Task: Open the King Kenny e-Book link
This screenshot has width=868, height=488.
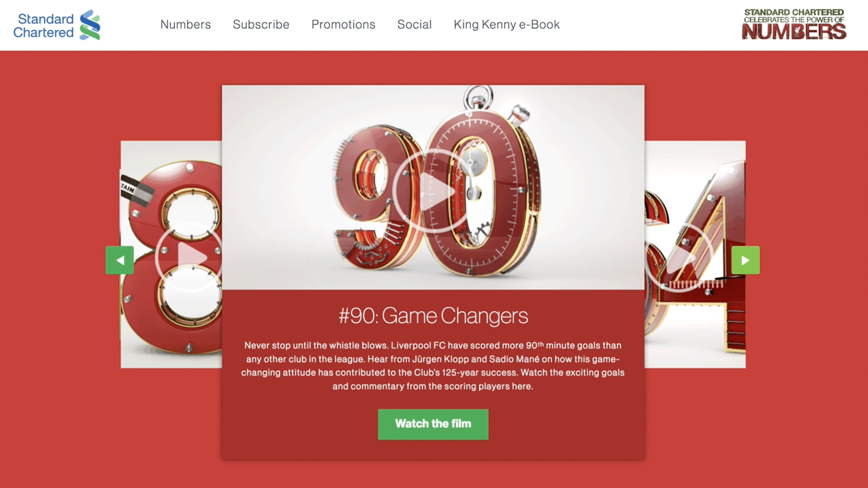Action: point(506,24)
